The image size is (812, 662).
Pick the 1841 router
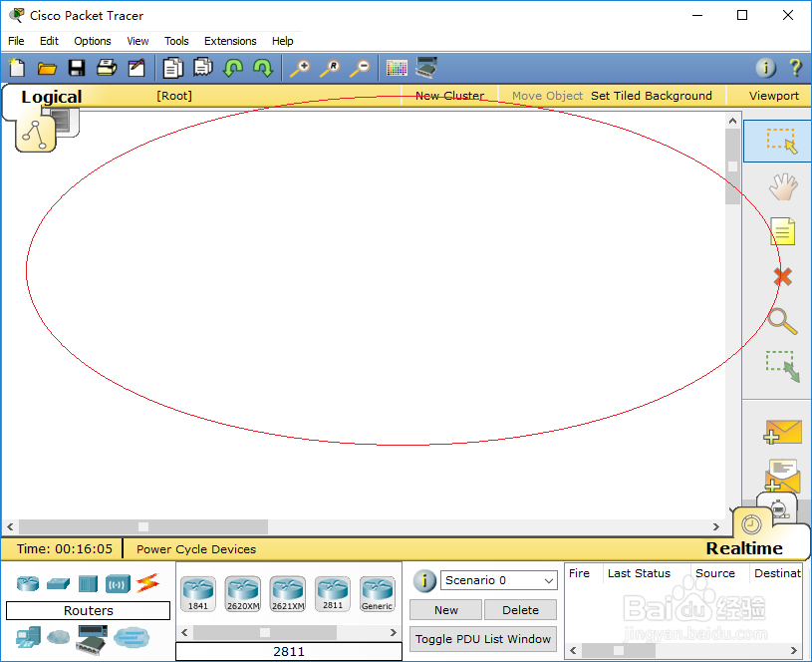tap(198, 593)
